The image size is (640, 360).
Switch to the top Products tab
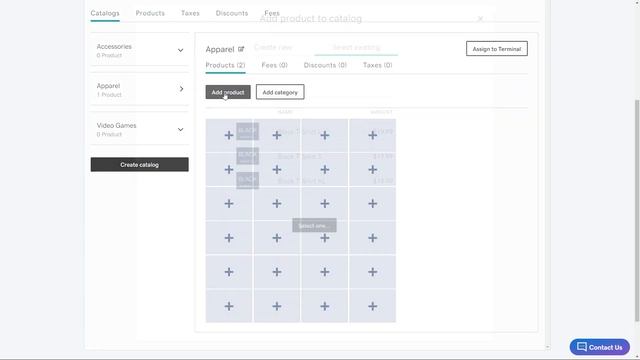(x=150, y=13)
